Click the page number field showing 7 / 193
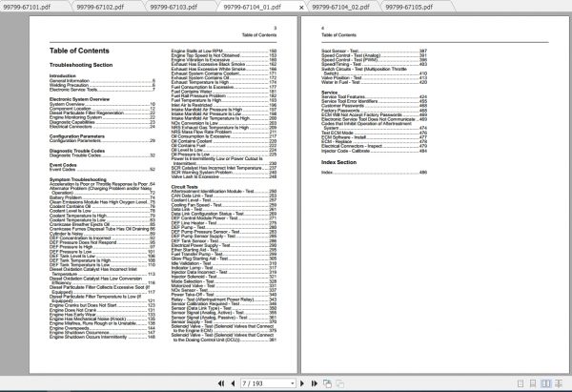The image size is (572, 392). coord(266,383)
